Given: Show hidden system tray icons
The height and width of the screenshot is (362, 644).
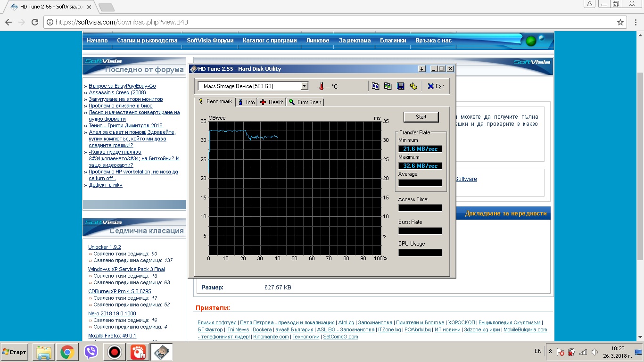Looking at the screenshot, I should pyautogui.click(x=550, y=352).
